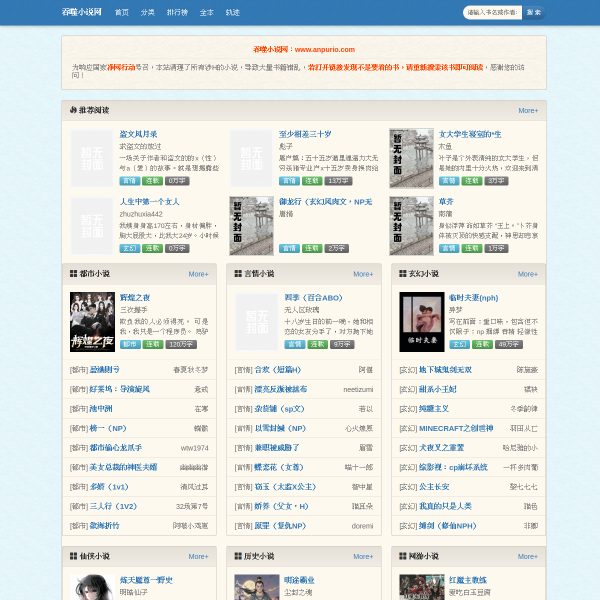Open the list entry 地下城鬼剑无双
Image resolution: width=600 pixels, height=600 pixels.
[x=445, y=370]
